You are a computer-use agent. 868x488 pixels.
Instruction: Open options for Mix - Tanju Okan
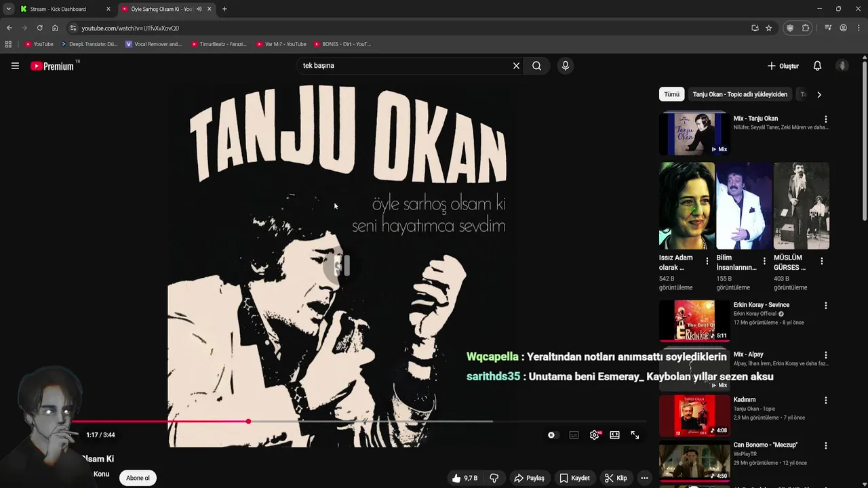tap(825, 119)
